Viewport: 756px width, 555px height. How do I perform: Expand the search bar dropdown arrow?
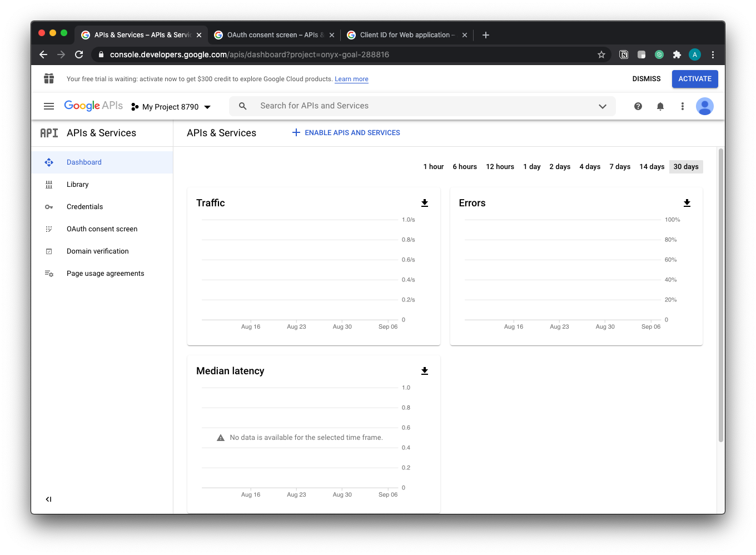coord(603,106)
